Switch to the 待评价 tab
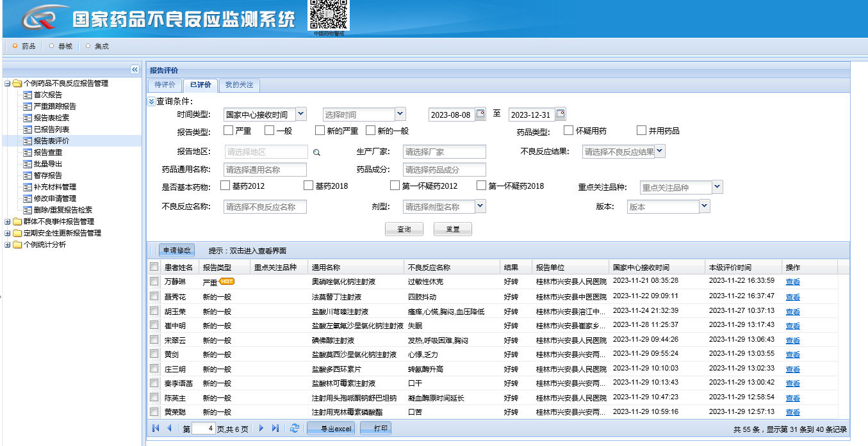The height and width of the screenshot is (446, 868). point(165,85)
